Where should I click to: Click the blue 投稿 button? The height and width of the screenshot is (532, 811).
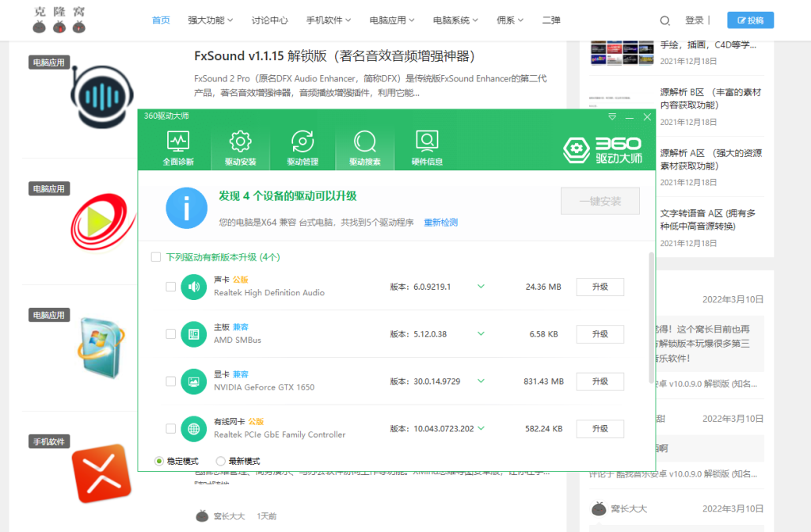751,20
